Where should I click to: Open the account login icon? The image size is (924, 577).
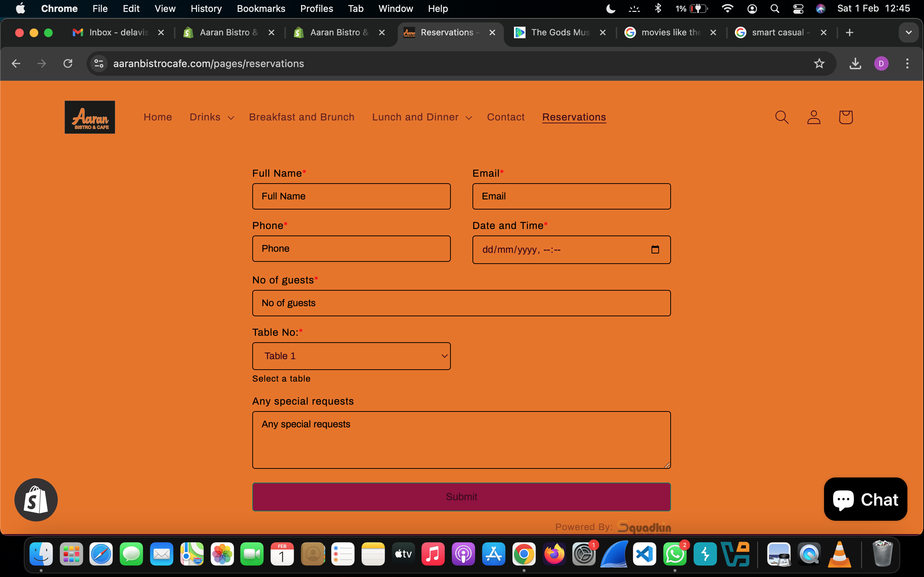814,117
